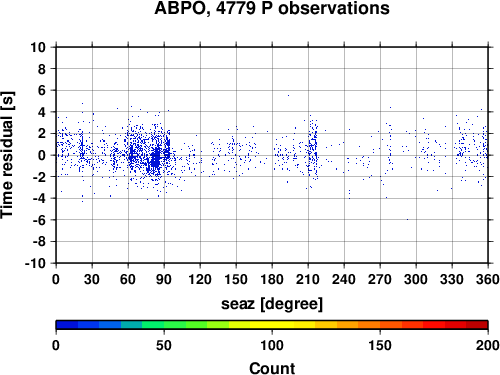The height and width of the screenshot is (375, 500).
Task: Click the 100 label under the colorbar
Action: pos(272,345)
